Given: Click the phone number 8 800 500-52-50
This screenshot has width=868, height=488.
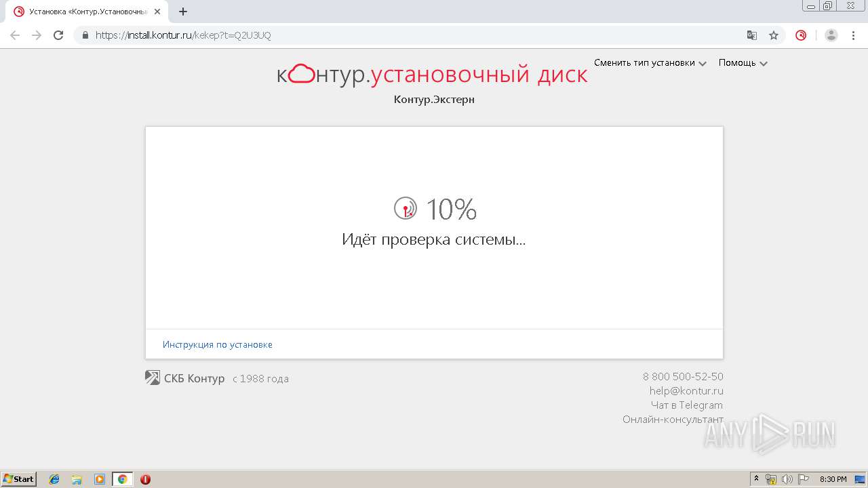Looking at the screenshot, I should click(x=683, y=377).
